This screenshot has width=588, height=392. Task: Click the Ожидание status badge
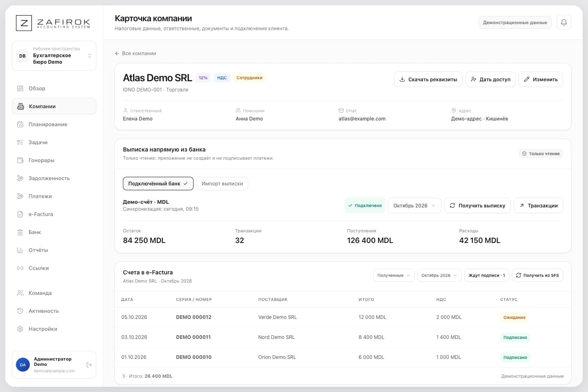(514, 318)
